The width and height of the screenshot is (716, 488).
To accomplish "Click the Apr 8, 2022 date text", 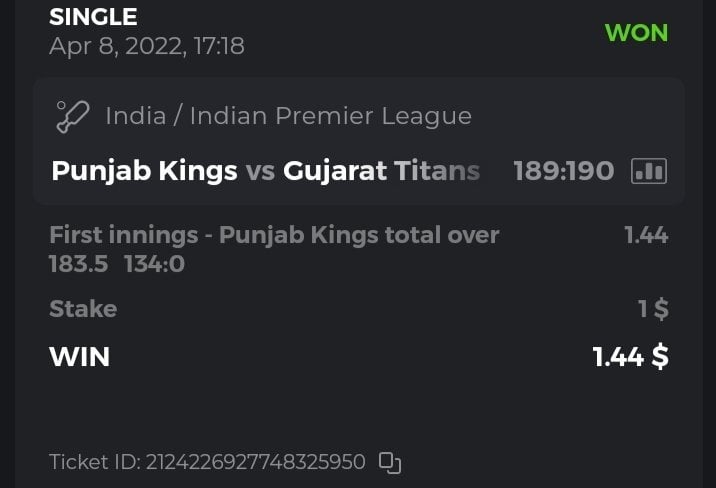I will coord(146,46).
